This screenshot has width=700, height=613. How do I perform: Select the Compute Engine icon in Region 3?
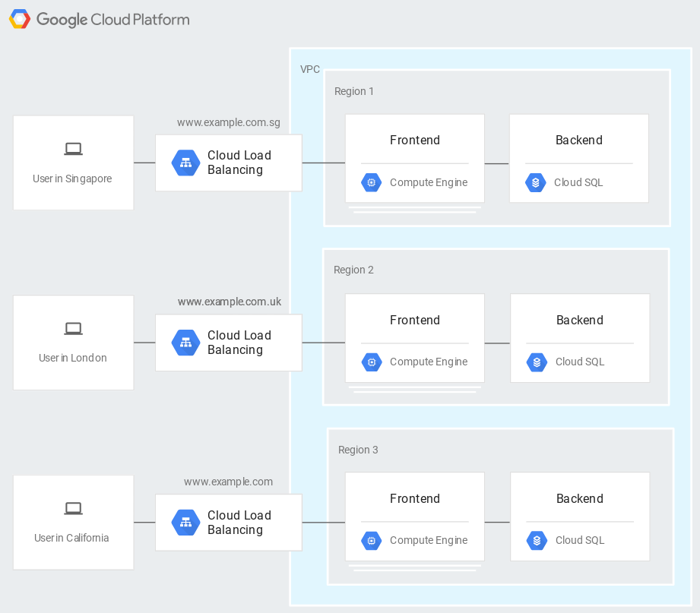tap(372, 541)
